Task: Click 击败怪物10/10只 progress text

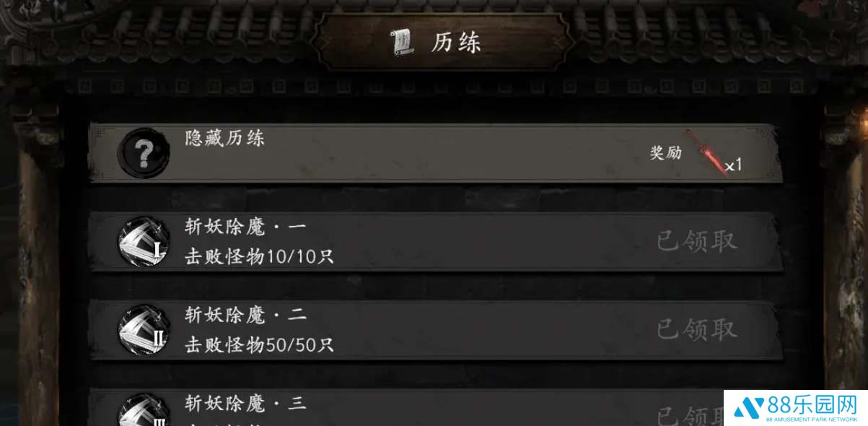Action: point(259,256)
